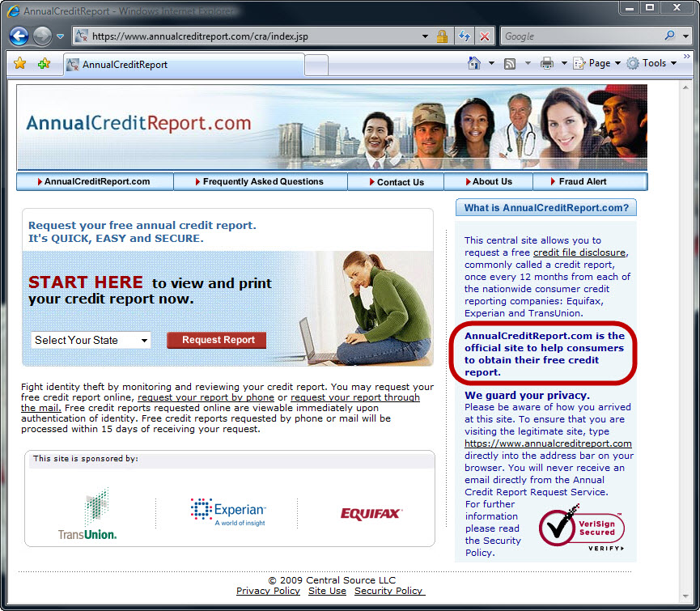Click the "We guard your privacy." heading
This screenshot has height=611, width=700.
[527, 396]
